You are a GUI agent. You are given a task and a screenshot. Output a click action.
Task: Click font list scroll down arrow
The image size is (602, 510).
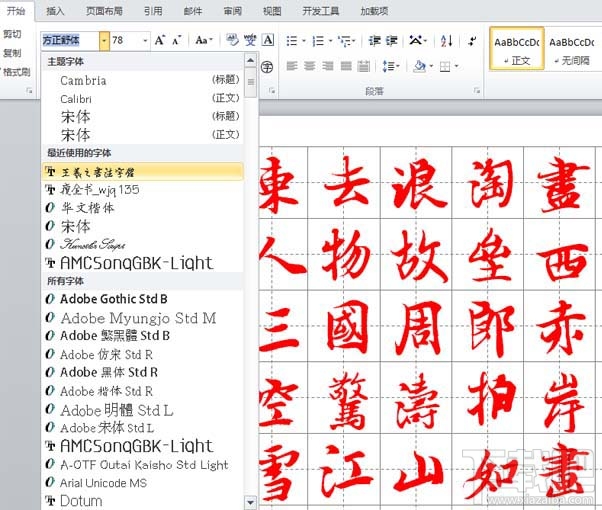[250, 502]
